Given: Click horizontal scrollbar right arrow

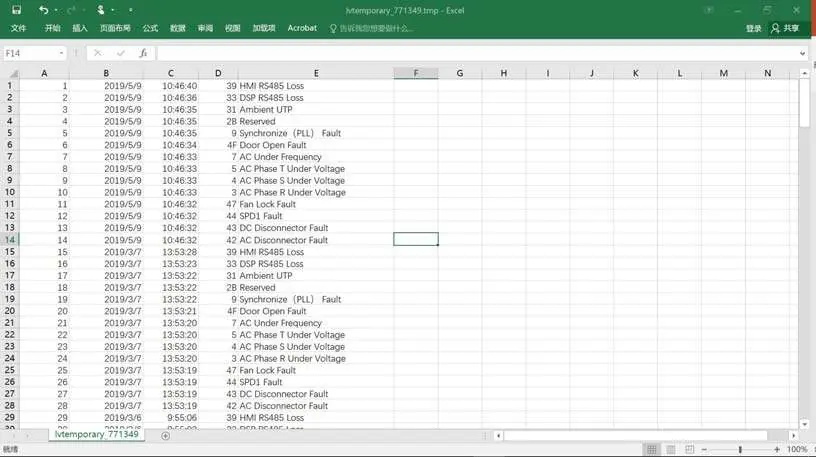Looking at the screenshot, I should click(794, 436).
